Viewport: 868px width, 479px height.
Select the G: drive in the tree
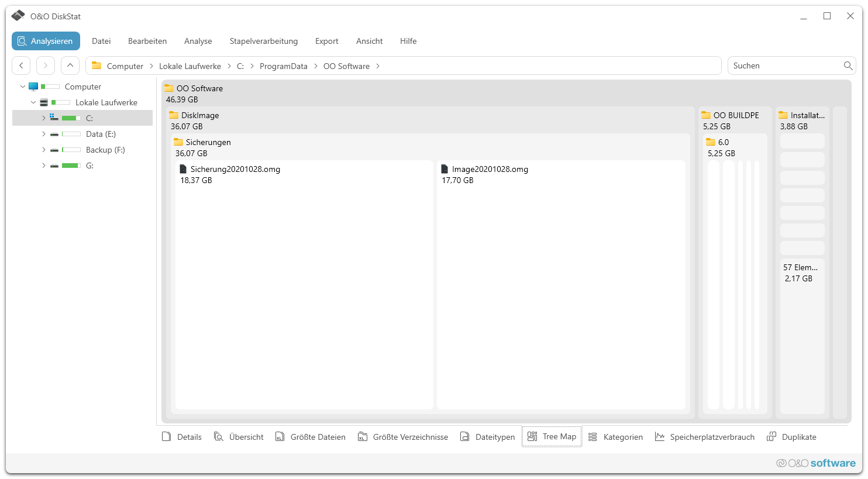click(89, 166)
